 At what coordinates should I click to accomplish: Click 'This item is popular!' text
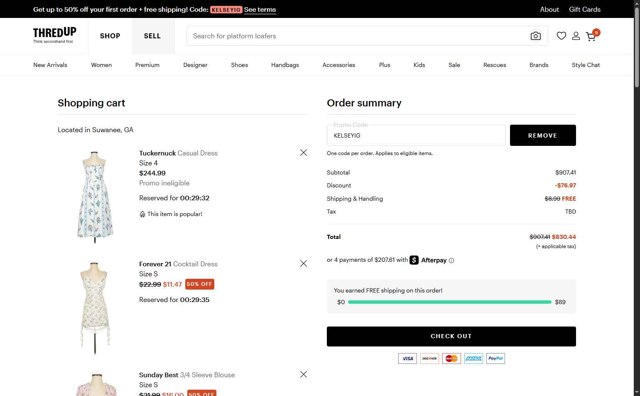175,214
